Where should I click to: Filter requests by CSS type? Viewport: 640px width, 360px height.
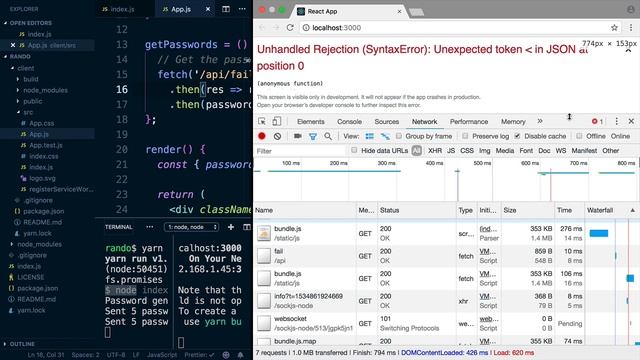click(467, 151)
